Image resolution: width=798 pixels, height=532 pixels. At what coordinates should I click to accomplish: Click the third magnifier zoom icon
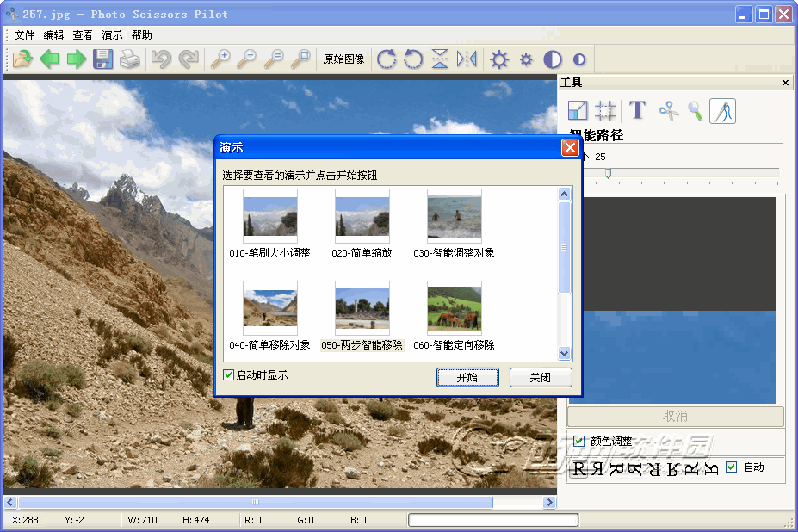[274, 59]
